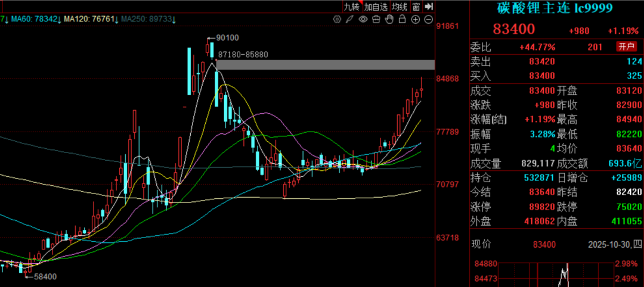Zoom out with the minus icon

pyautogui.click(x=429, y=20)
